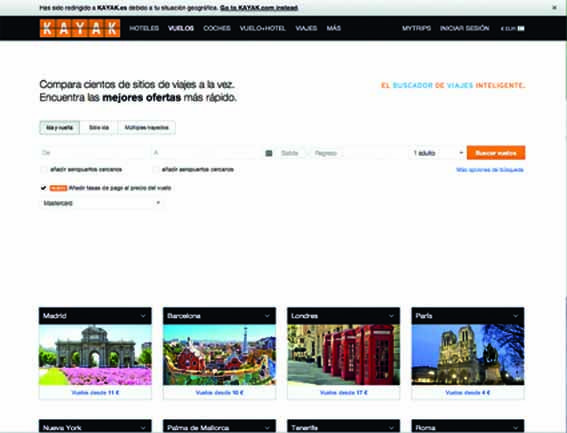Dismiss the redirect notice with the X

[x=554, y=8]
